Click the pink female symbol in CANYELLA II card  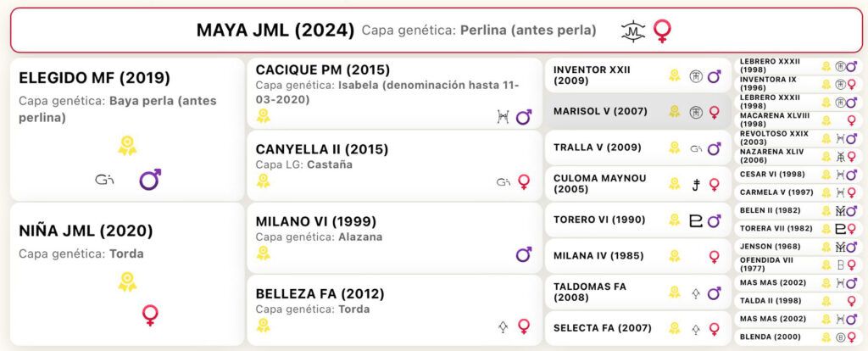524,181
